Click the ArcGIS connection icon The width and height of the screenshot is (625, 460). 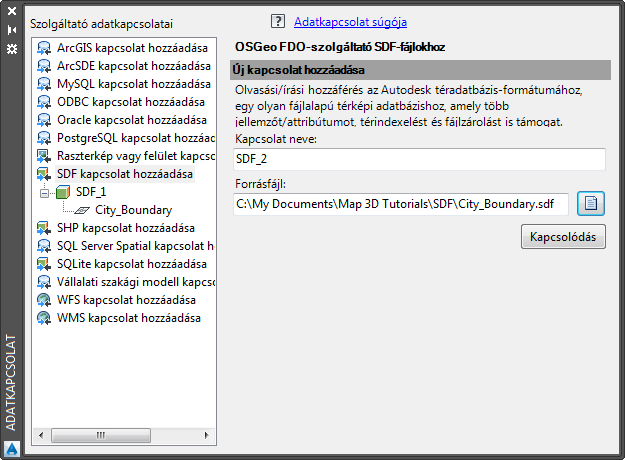(x=43, y=48)
